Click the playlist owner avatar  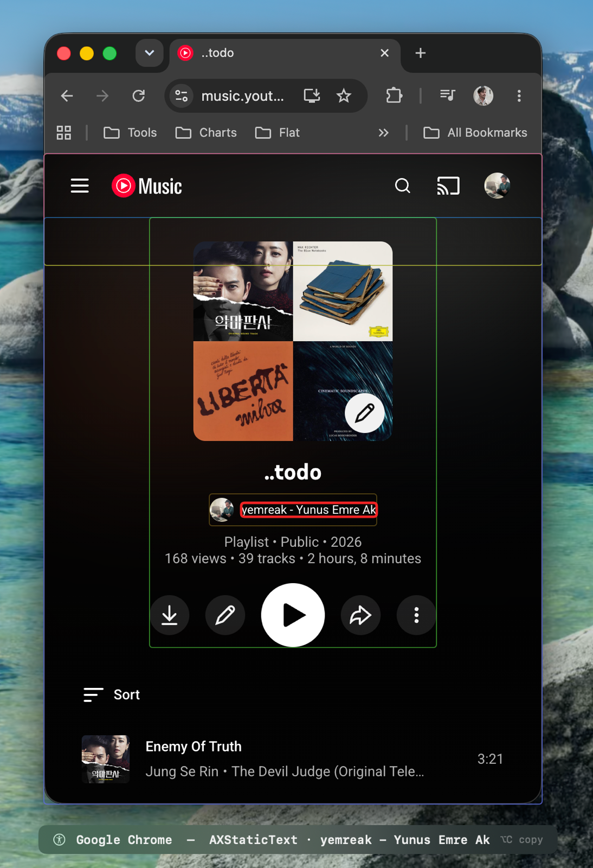[x=222, y=510]
